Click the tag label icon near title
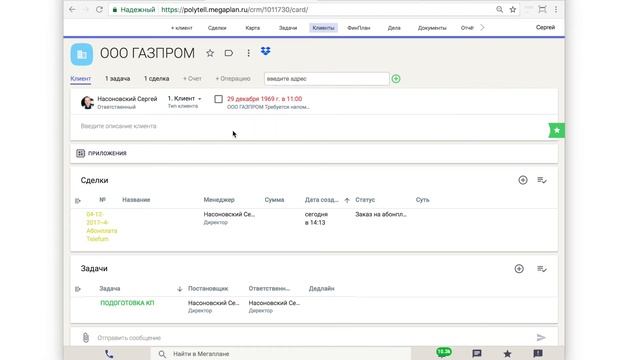 (229, 53)
